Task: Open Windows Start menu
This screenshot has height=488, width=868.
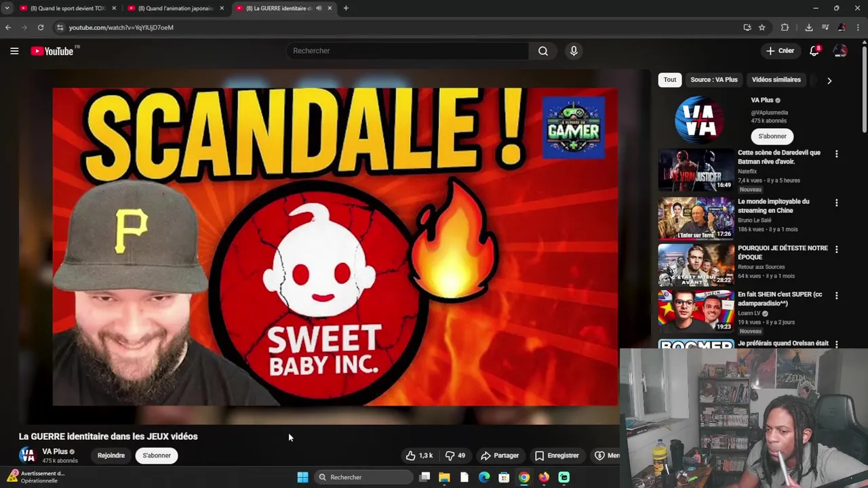Action: [302, 477]
